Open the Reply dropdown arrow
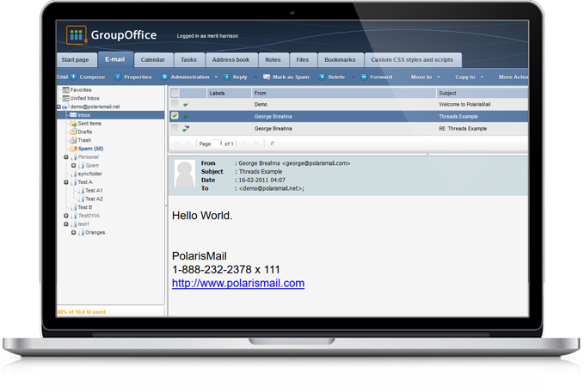Image resolution: width=584 pixels, height=392 pixels. [255, 77]
